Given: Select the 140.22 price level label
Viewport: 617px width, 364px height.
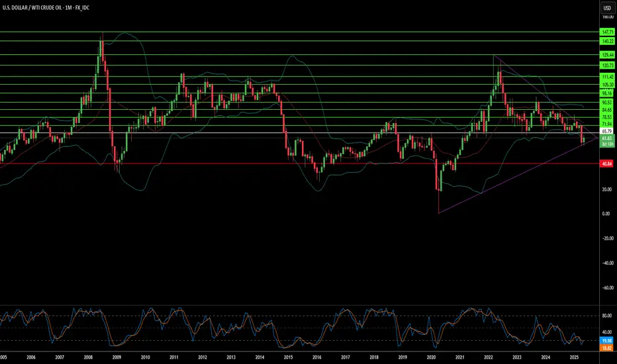Looking at the screenshot, I should point(607,41).
